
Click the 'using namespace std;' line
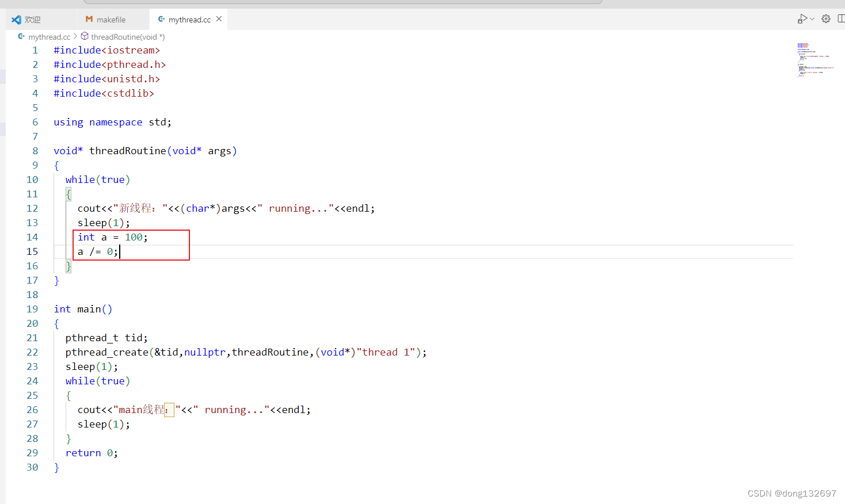point(113,122)
